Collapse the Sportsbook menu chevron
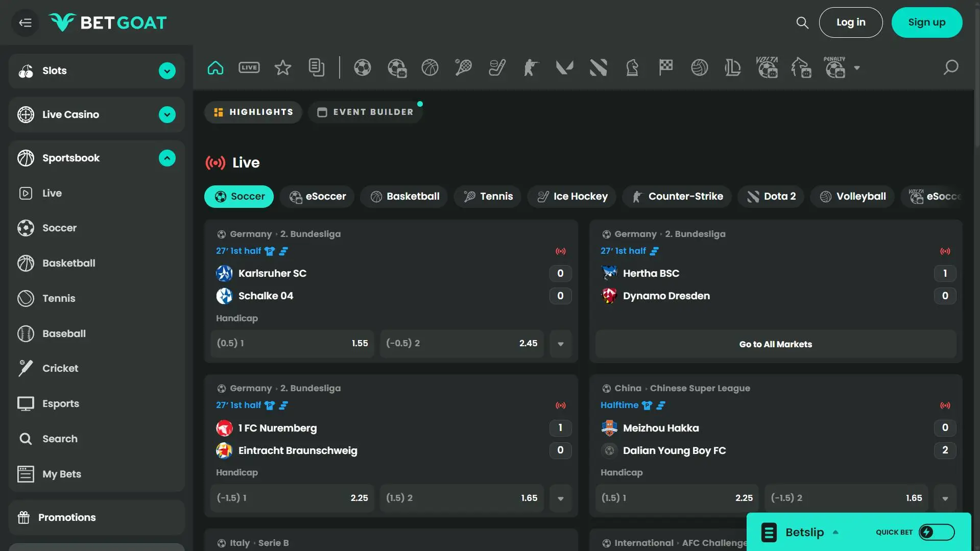This screenshot has width=980, height=551. [167, 158]
